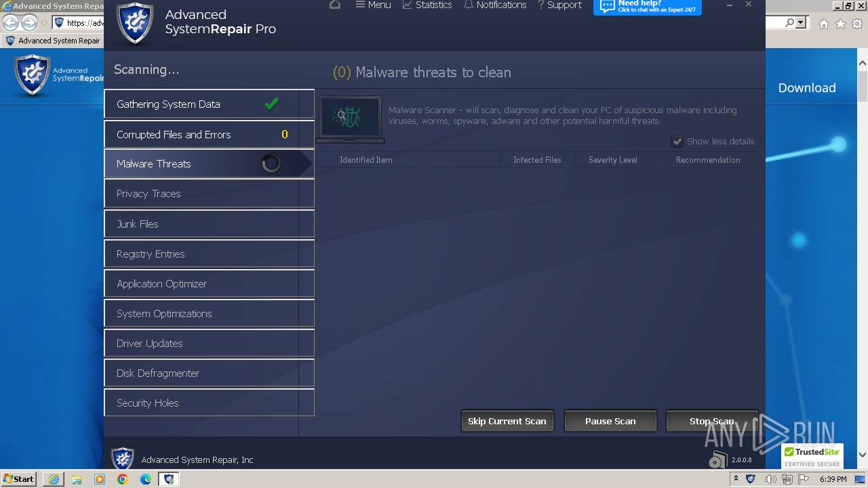Image resolution: width=868 pixels, height=488 pixels.
Task: Click the Download link on the browser page
Action: (x=807, y=88)
